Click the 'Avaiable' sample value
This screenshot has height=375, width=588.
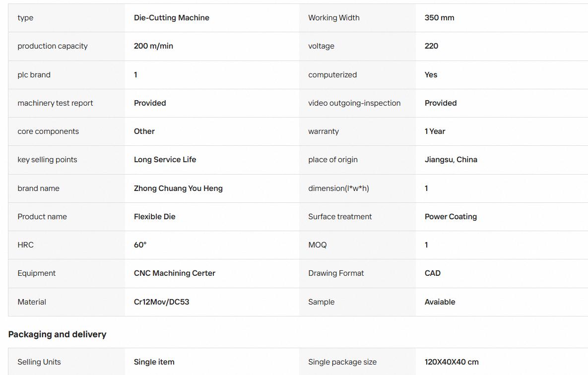[440, 302]
